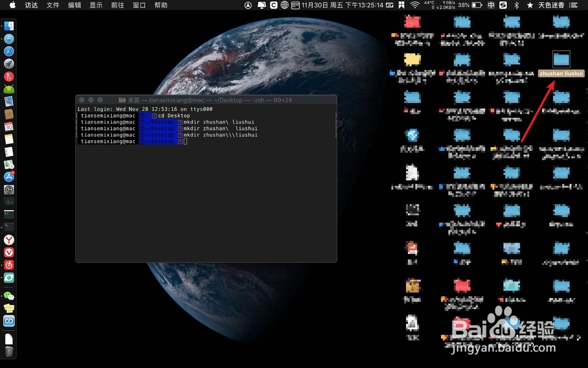The image size is (588, 368).
Task: Open the 帮助 menu
Action: (x=161, y=5)
